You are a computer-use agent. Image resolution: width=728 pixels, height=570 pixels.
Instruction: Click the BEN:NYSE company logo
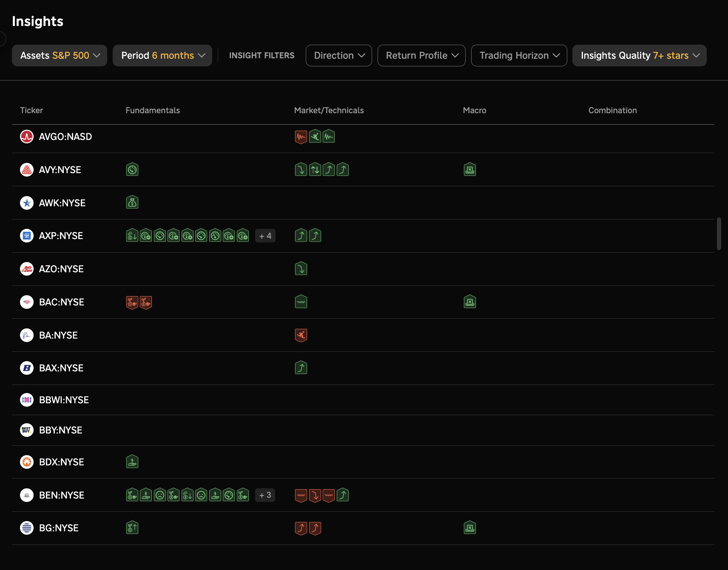click(27, 495)
